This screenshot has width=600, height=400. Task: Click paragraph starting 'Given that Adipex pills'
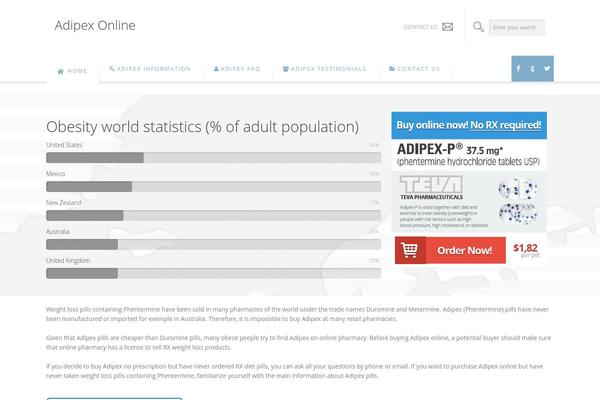coord(298,343)
